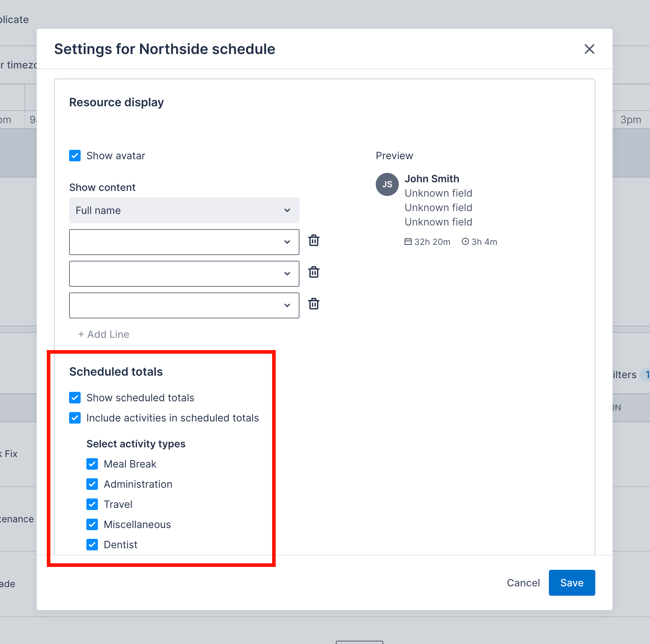Delete the second empty show content line
The image size is (650, 644).
pyautogui.click(x=313, y=272)
